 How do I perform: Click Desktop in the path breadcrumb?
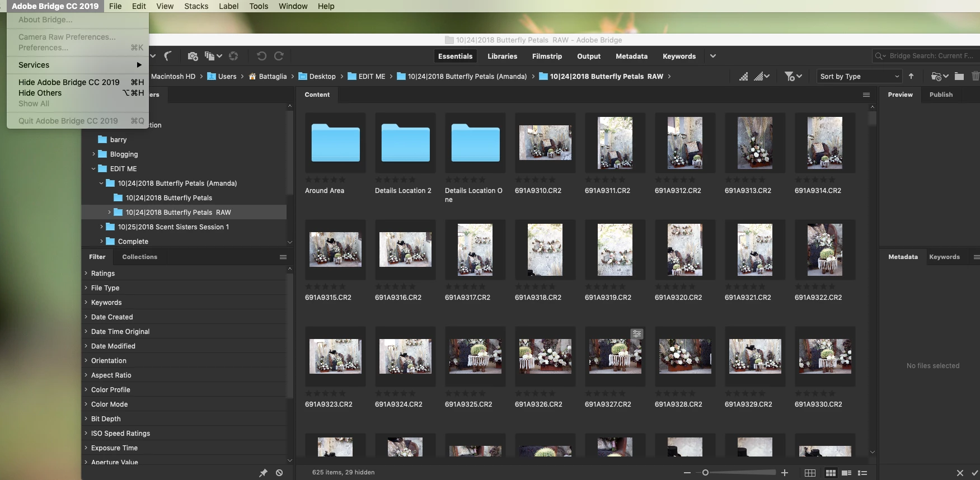(x=322, y=76)
